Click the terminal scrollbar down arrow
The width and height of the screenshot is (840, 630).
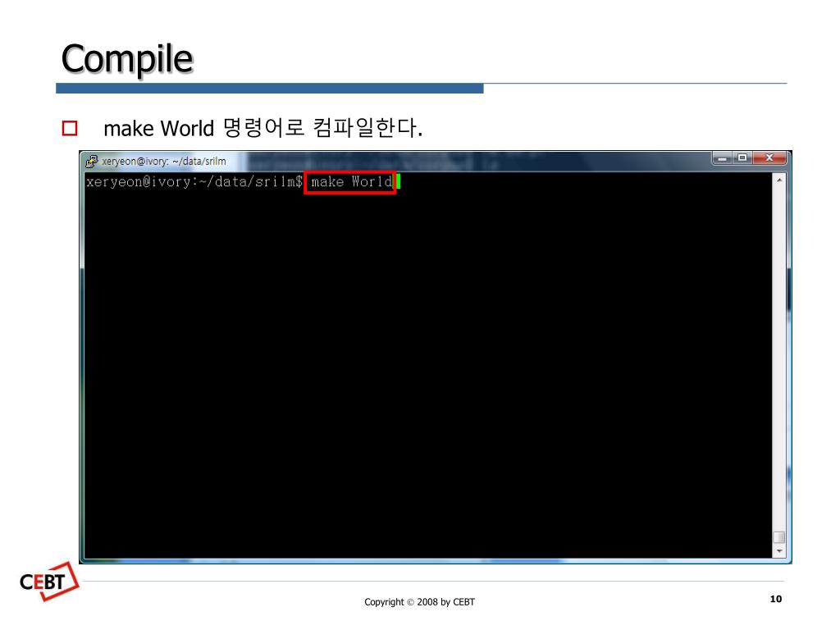pyautogui.click(x=779, y=550)
